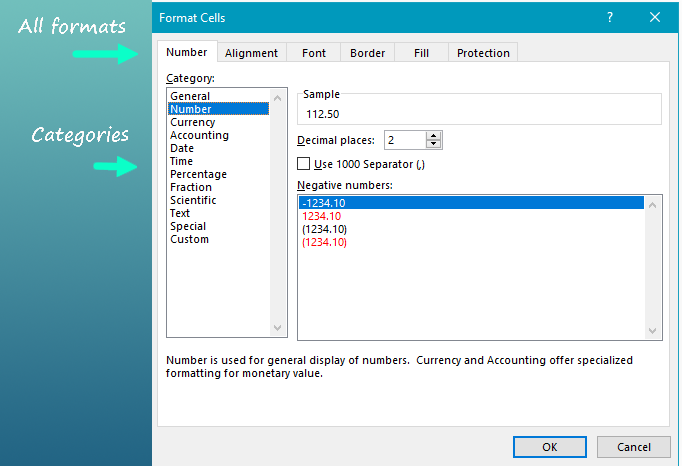Open the Protection tab

pos(483,53)
